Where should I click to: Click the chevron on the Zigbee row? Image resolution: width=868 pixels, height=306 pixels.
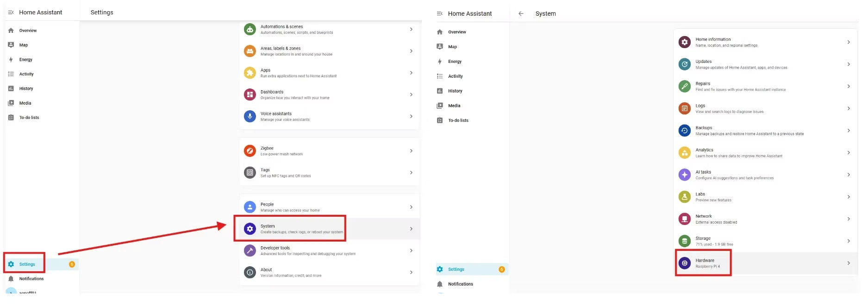point(411,151)
